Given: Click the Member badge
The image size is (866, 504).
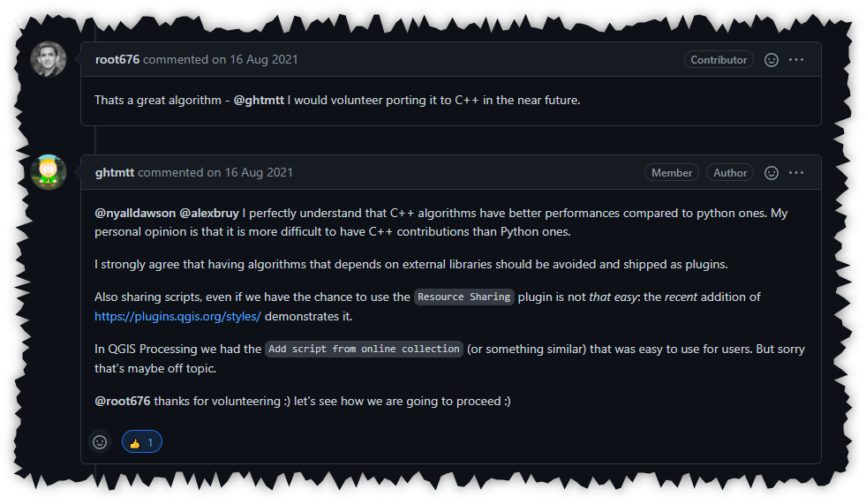Looking at the screenshot, I should [x=672, y=173].
